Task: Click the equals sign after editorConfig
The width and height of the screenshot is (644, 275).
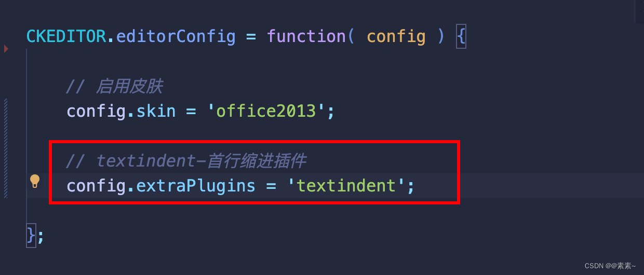Action: click(251, 37)
